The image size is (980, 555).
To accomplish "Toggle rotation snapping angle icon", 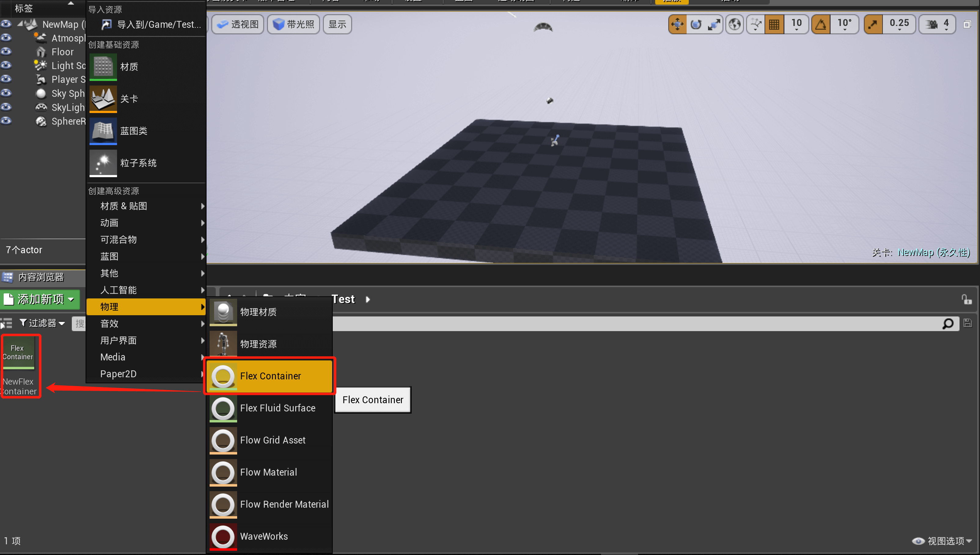I will pos(820,24).
